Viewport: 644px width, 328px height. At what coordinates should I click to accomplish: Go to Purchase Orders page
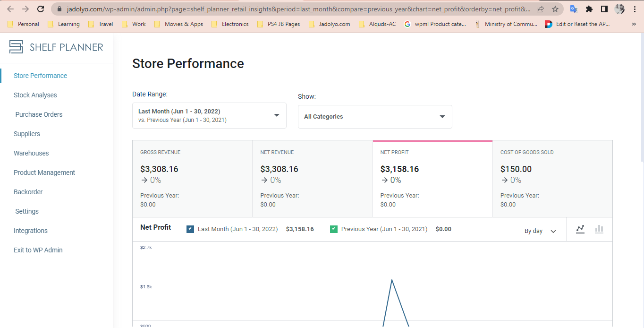(x=39, y=114)
